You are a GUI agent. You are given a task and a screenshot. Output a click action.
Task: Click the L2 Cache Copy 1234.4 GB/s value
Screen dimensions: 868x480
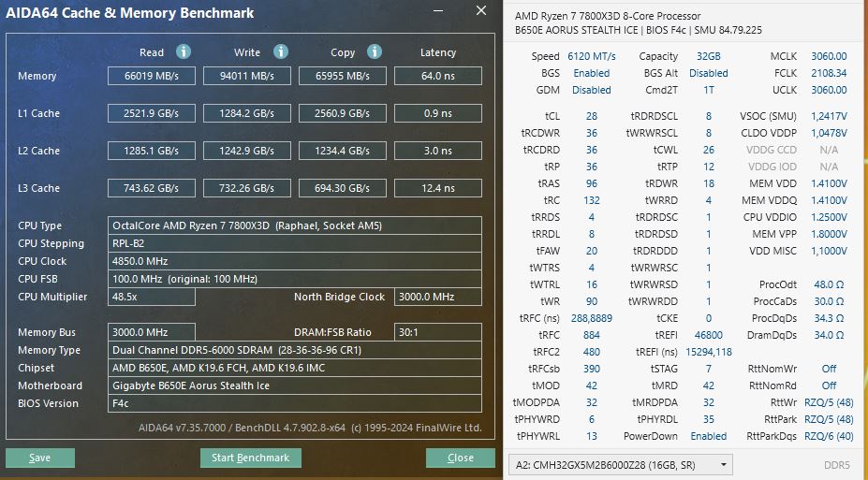pos(342,151)
